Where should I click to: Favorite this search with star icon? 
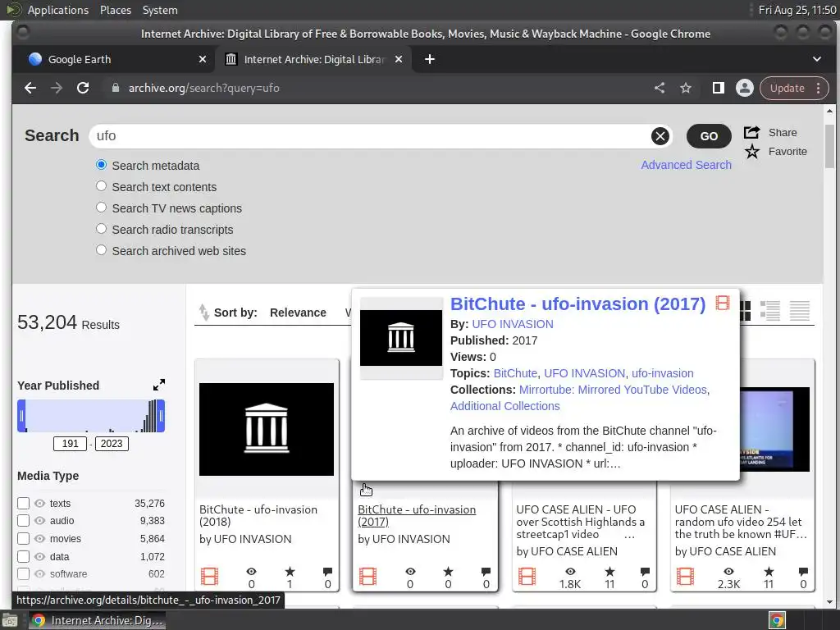[752, 152]
